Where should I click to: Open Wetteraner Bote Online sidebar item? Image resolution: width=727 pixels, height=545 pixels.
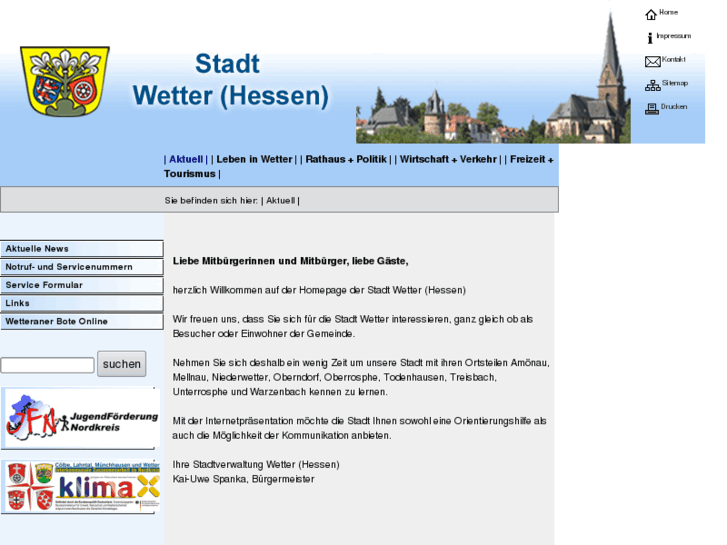(82, 321)
